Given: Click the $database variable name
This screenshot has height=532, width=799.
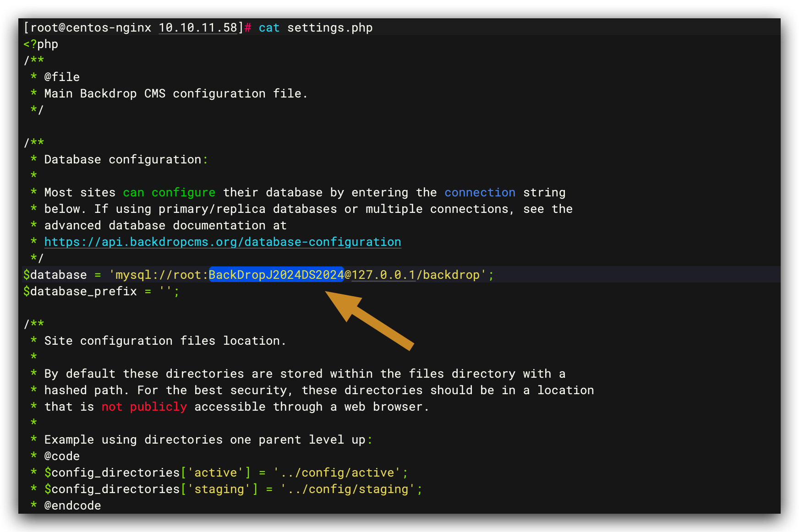Looking at the screenshot, I should click(55, 275).
